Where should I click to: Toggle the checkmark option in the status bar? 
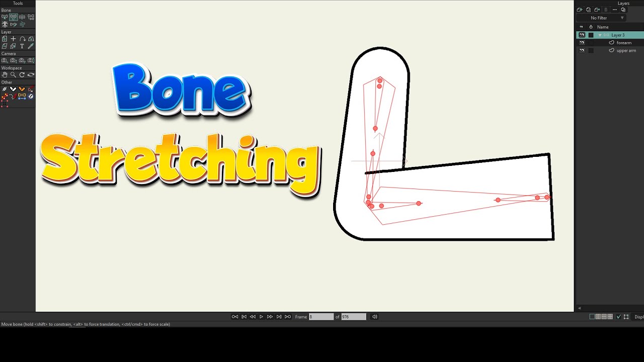[x=619, y=317]
